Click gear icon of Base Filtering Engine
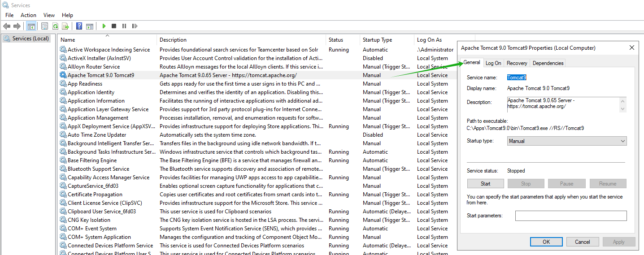This screenshot has height=255, width=644. pos(63,160)
